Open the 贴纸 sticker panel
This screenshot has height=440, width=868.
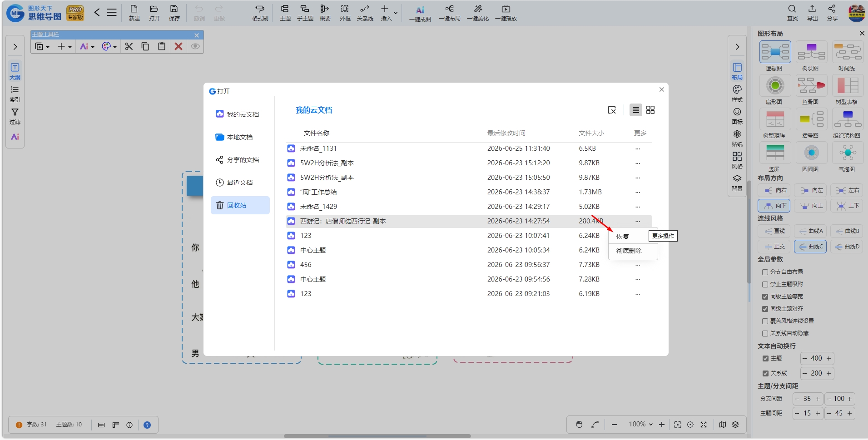737,138
